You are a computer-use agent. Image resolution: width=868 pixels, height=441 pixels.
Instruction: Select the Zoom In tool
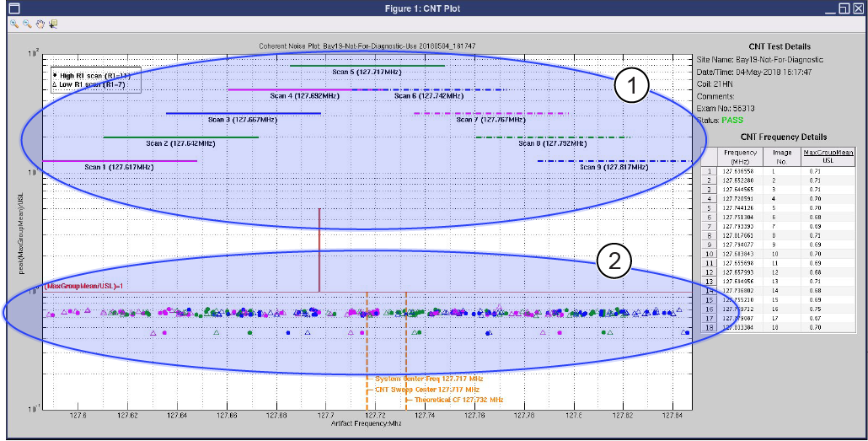click(x=14, y=24)
